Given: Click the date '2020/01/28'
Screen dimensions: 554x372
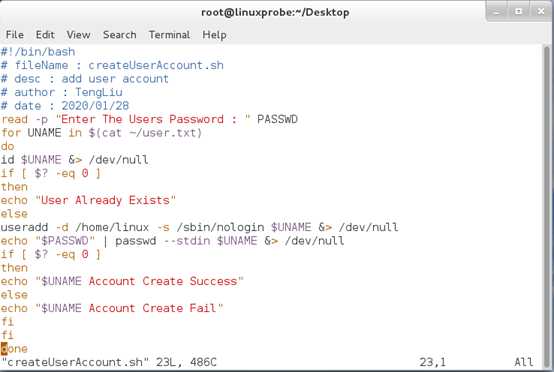Looking at the screenshot, I should pyautogui.click(x=95, y=106).
